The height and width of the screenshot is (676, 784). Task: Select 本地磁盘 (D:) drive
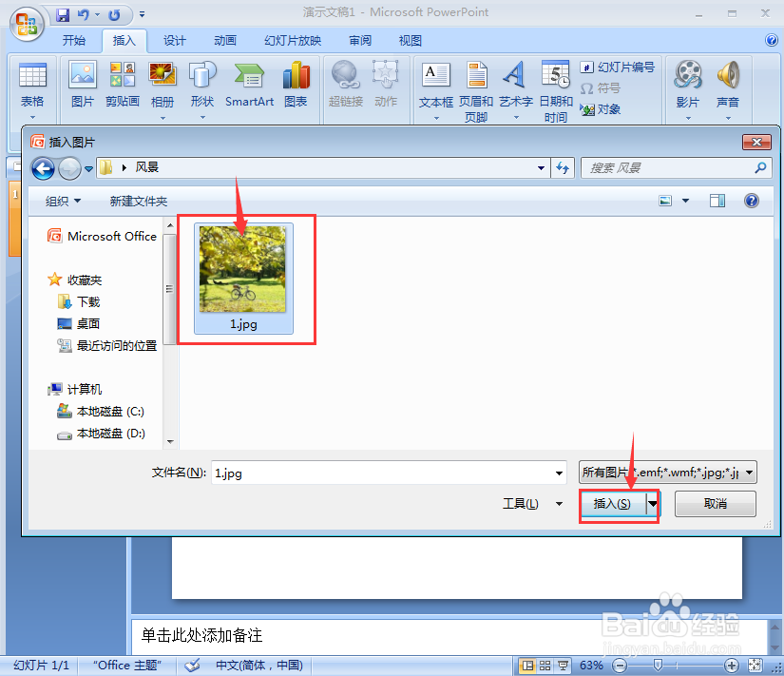coord(101,434)
